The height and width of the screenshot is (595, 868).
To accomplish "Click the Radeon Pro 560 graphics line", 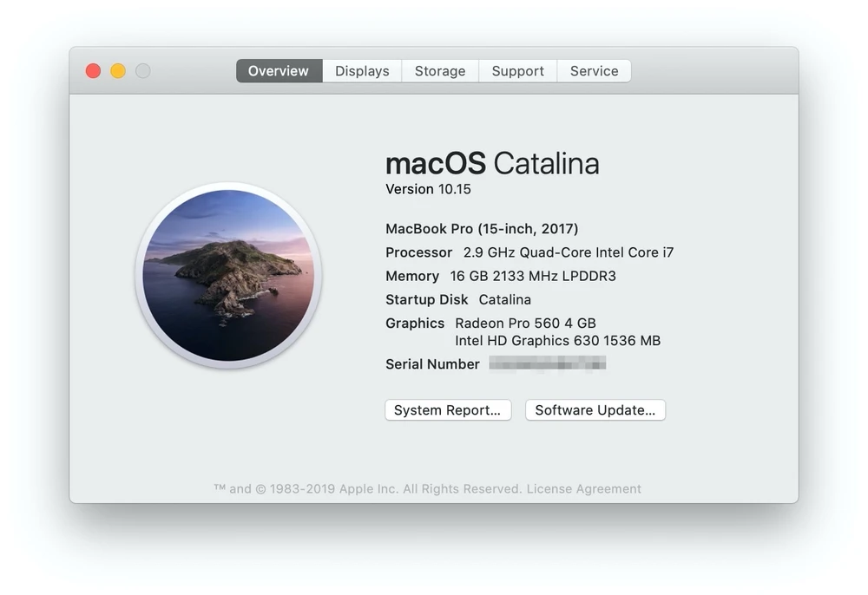I will point(525,323).
